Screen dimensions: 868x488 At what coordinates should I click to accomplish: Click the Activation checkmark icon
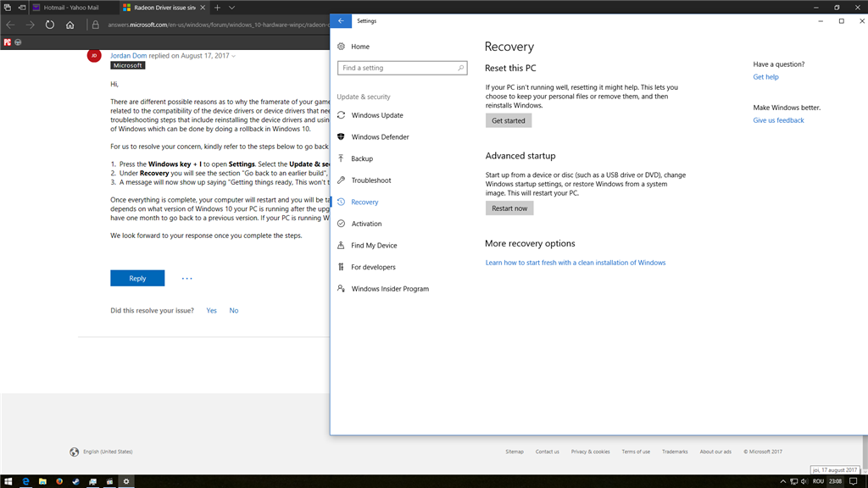point(341,224)
